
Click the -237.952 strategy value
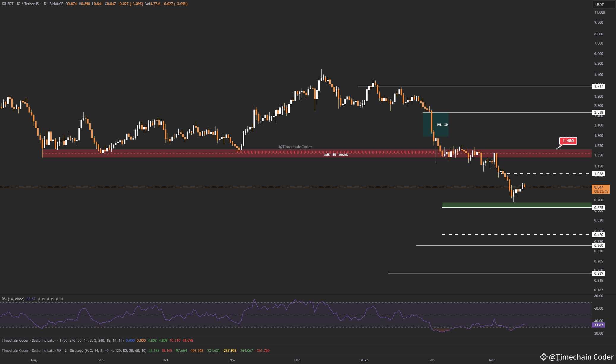230,351
